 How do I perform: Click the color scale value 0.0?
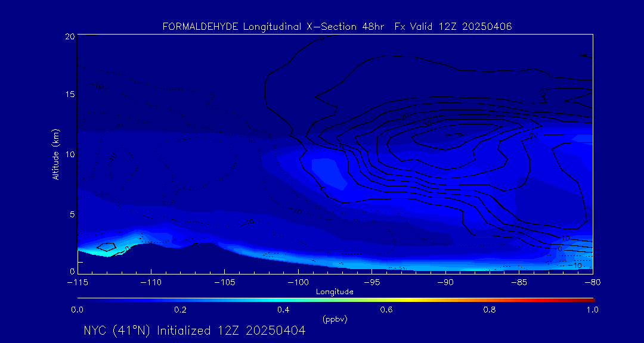pyautogui.click(x=77, y=310)
